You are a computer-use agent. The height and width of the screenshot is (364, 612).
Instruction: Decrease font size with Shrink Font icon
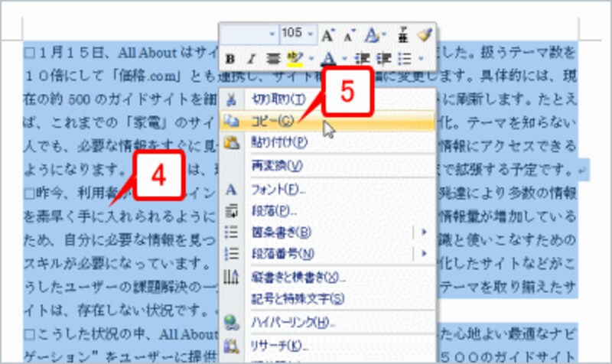pyautogui.click(x=349, y=35)
